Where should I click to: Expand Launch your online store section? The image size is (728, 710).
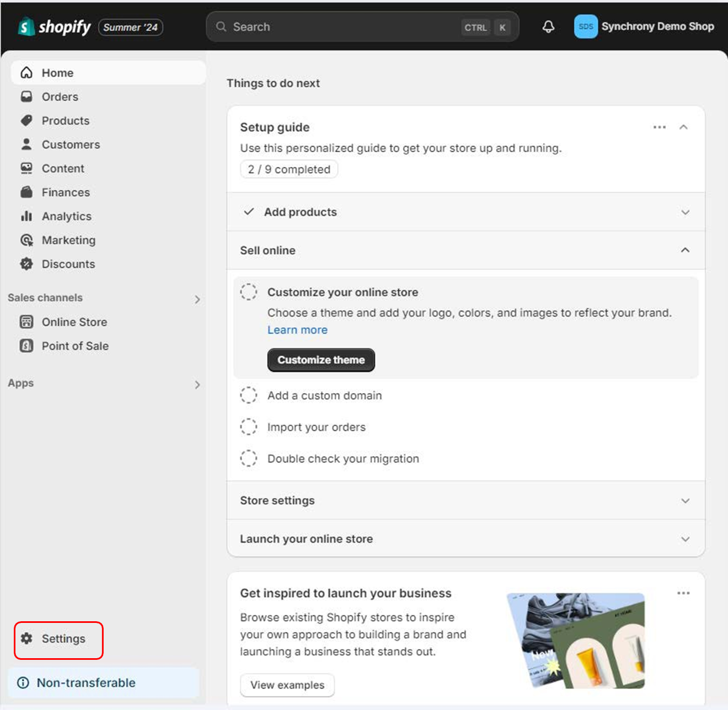pyautogui.click(x=686, y=539)
